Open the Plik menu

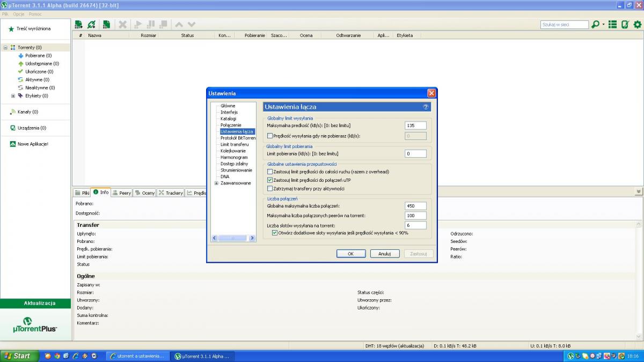5,14
